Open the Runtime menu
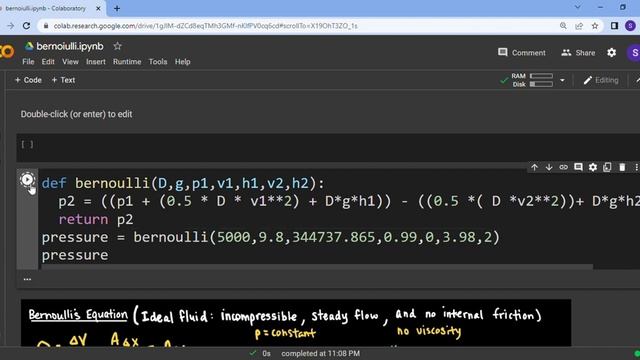This screenshot has height=360, width=640. (x=127, y=62)
